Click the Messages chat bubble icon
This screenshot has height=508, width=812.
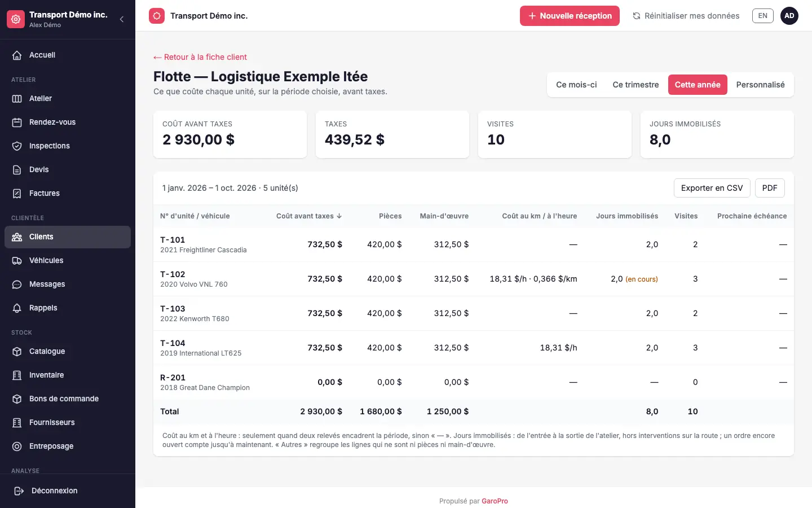(x=17, y=284)
